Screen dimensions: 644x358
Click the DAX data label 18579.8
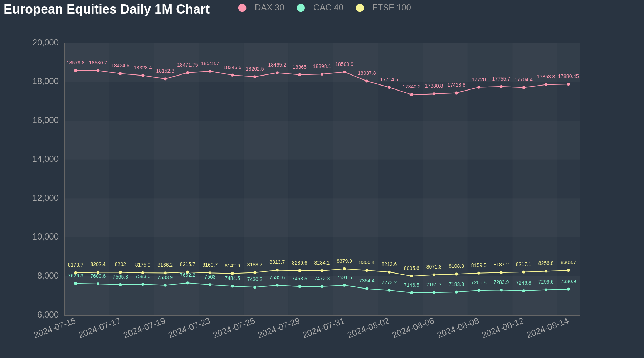point(75,63)
